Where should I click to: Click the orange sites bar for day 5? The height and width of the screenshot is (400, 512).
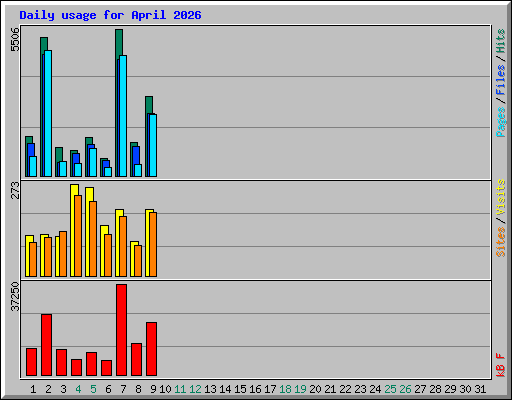(93, 239)
